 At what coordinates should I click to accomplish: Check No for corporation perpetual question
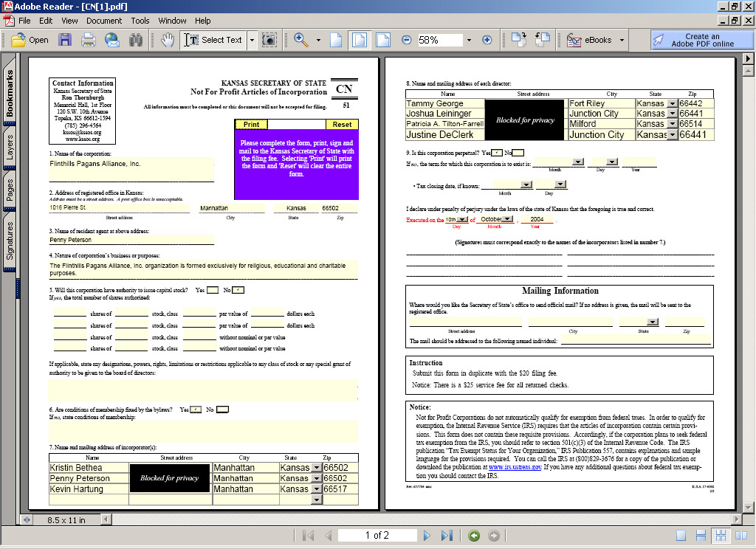(x=519, y=152)
